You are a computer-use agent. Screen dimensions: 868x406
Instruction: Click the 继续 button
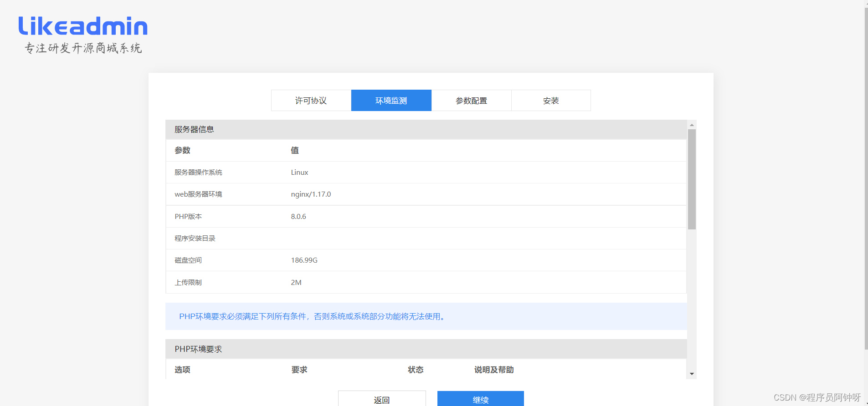pyautogui.click(x=481, y=399)
